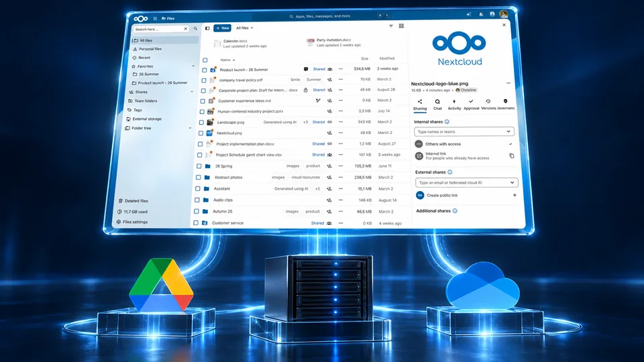Open Team folders in sidebar
The height and width of the screenshot is (362, 644).
[x=142, y=101]
